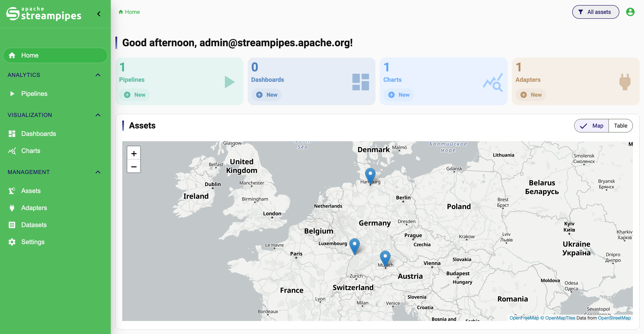Click the Adapters plug sidebar icon
Screen dimensions: 644x334
point(12,208)
